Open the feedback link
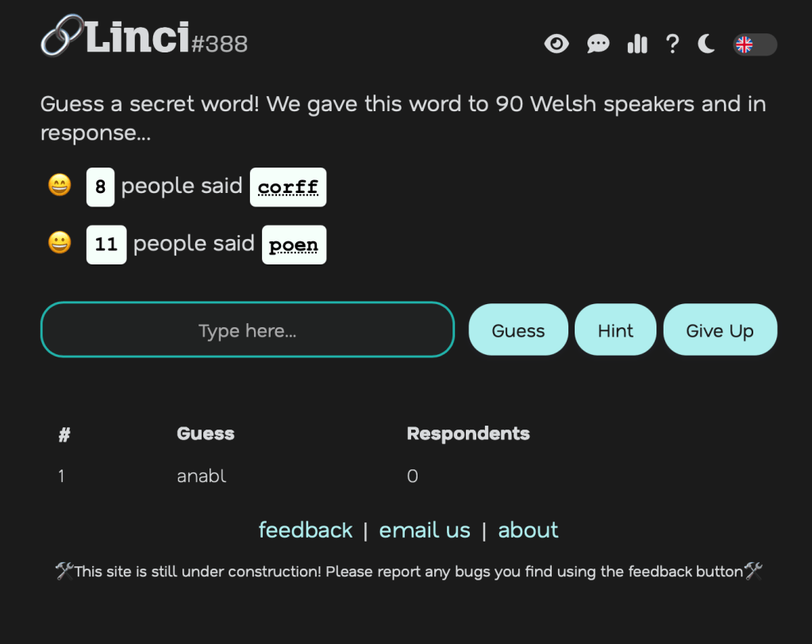This screenshot has width=812, height=644. point(306,530)
